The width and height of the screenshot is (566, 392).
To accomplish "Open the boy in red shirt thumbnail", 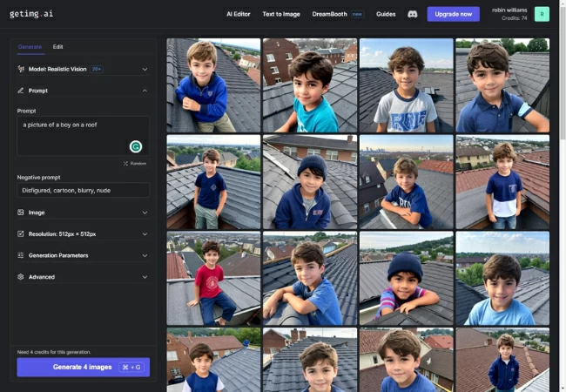I will click(213, 278).
